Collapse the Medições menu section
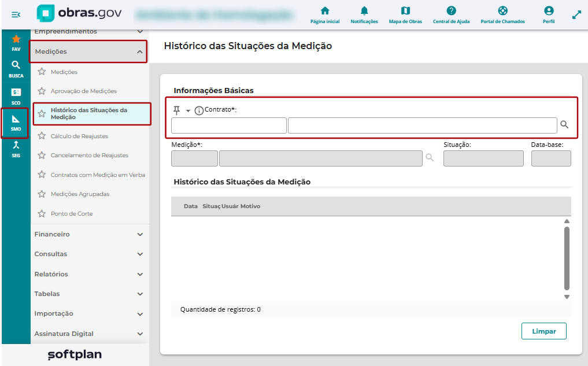The width and height of the screenshot is (588, 366). pos(88,51)
